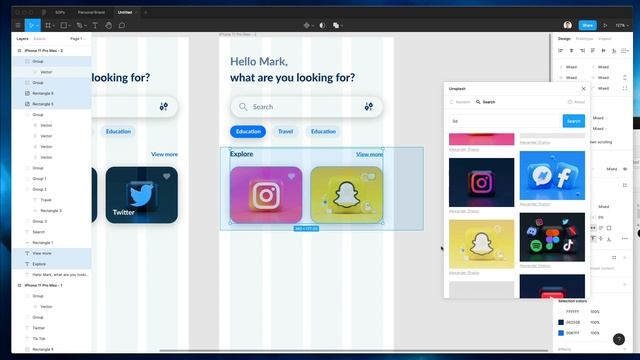
Task: Select the Hand tool
Action: click(109, 25)
